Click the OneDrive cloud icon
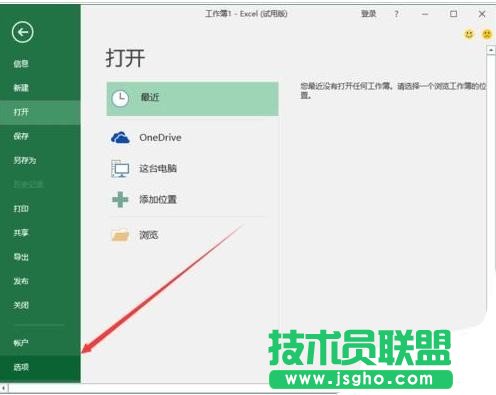 coord(120,137)
